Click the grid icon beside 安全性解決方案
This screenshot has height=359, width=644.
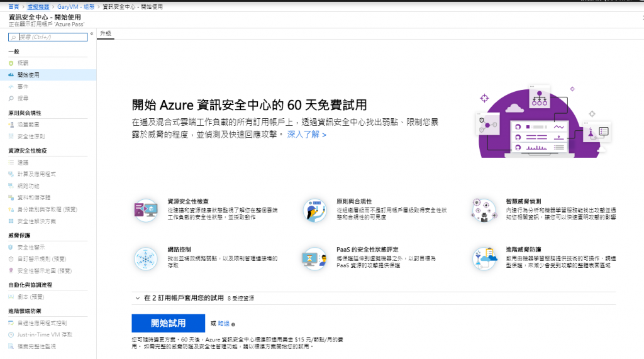[x=11, y=221]
